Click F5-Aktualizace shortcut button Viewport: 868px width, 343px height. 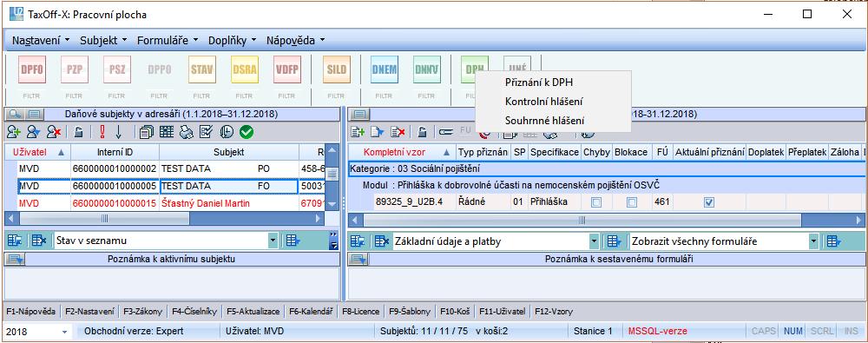click(x=253, y=312)
